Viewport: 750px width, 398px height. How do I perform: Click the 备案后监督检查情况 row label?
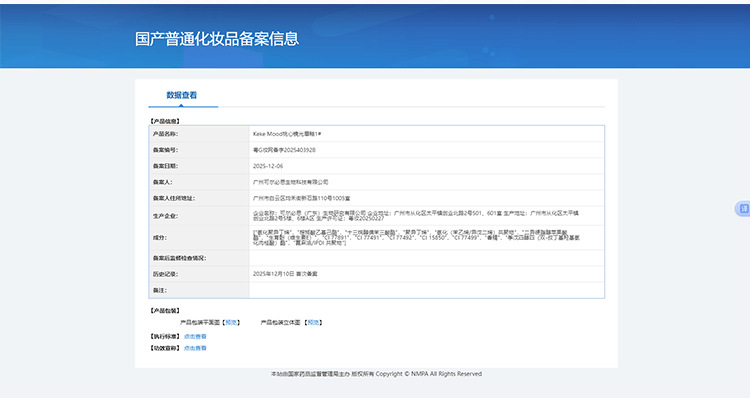pos(179,258)
